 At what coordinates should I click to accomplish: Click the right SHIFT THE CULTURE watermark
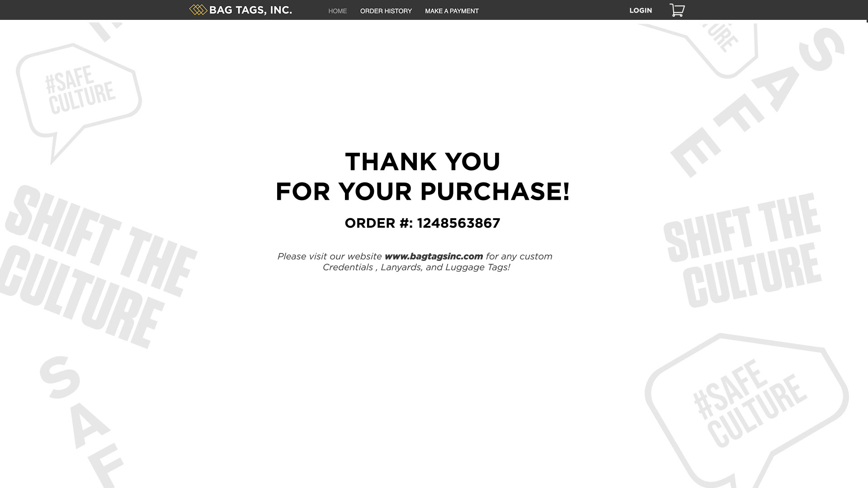pos(742,251)
